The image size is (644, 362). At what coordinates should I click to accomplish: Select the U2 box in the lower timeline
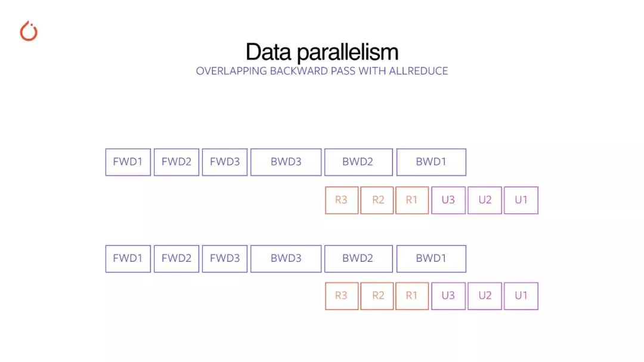click(485, 296)
